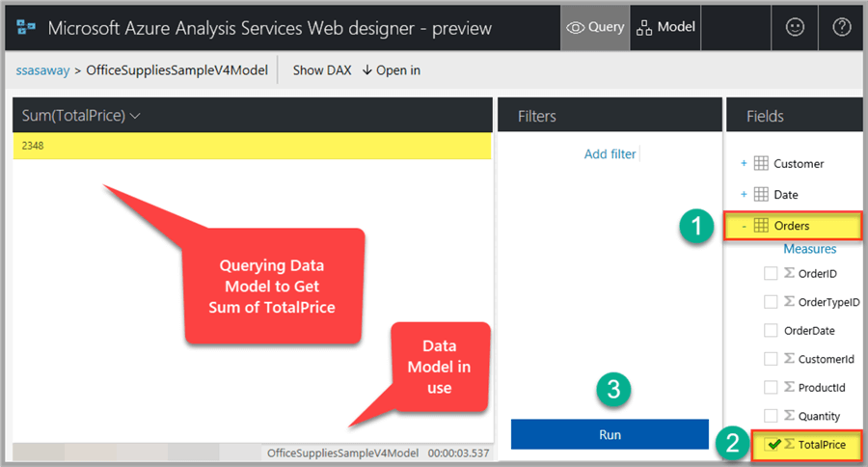The width and height of the screenshot is (868, 467).
Task: Click the OrderTypeID field label
Action: [829, 302]
